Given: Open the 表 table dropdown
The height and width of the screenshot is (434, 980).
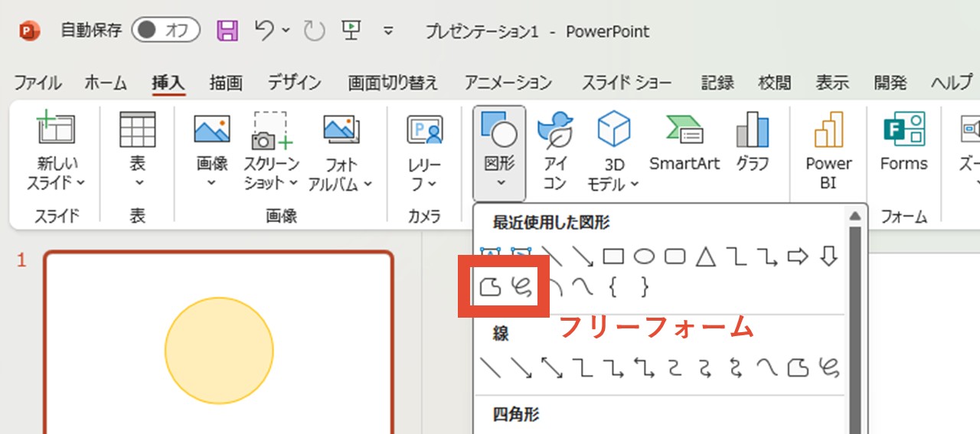Looking at the screenshot, I should click(138, 153).
